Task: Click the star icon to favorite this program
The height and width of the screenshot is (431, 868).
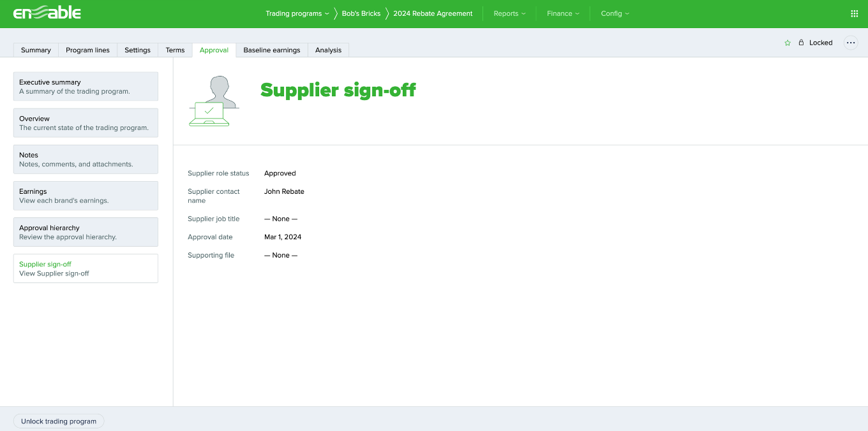Action: 787,43
